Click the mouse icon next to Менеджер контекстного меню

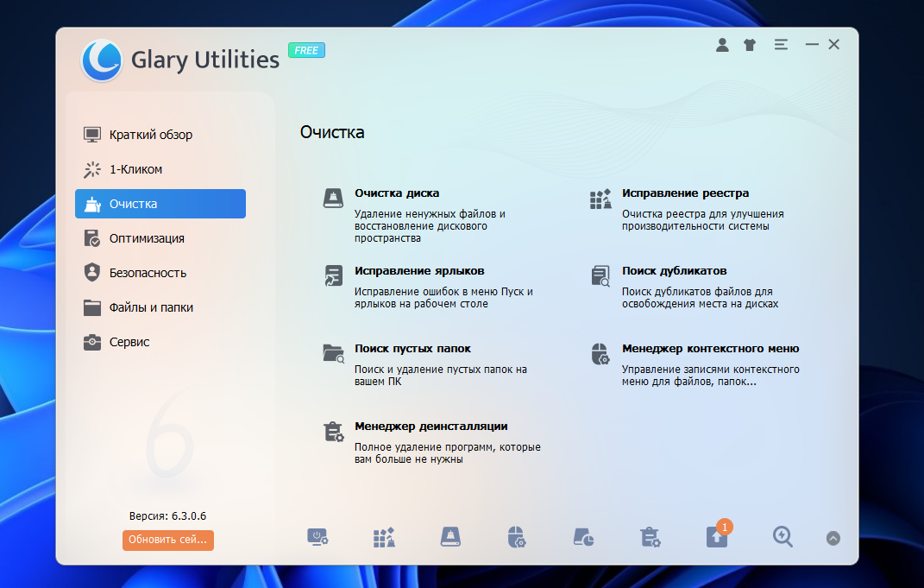(x=600, y=354)
